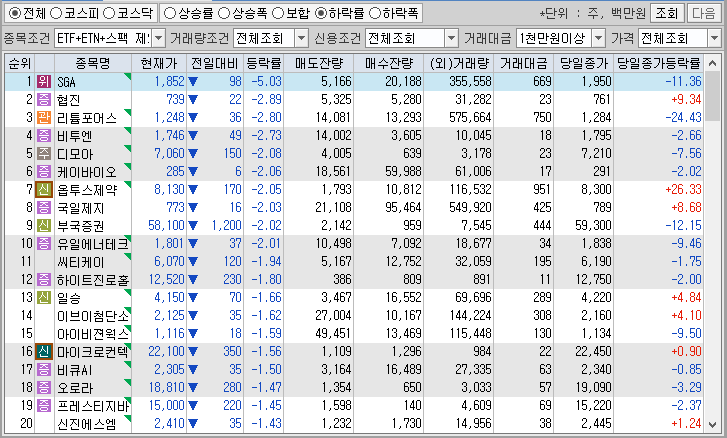
Task: Click the 증 badge icon for 프레스티지바
Action: pyautogui.click(x=44, y=406)
